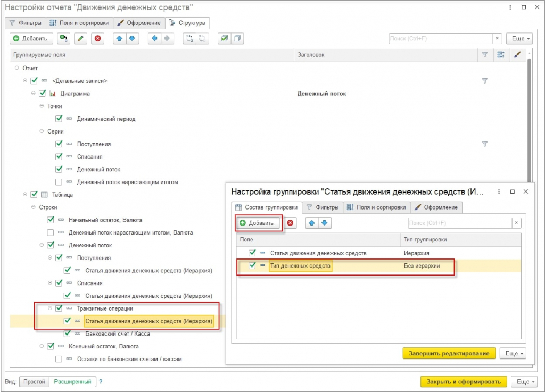This screenshot has height=392, width=545.
Task: Delete field using red icon in grouping dialog
Action: 290,223
